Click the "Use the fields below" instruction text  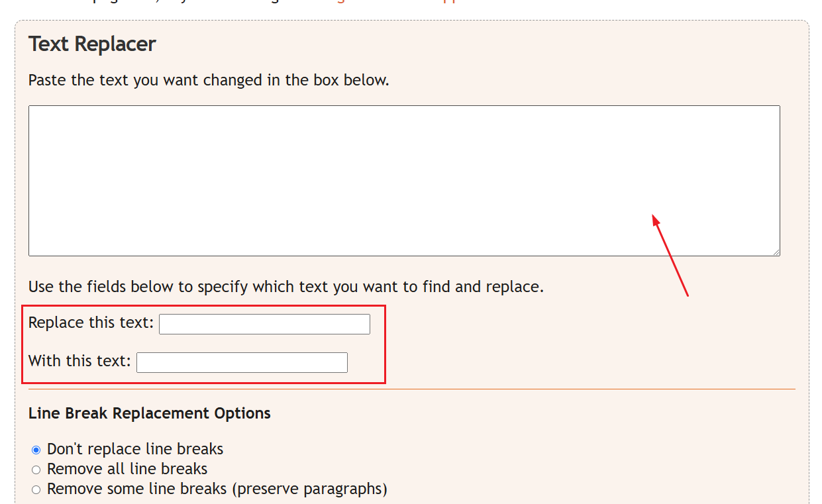(x=285, y=287)
